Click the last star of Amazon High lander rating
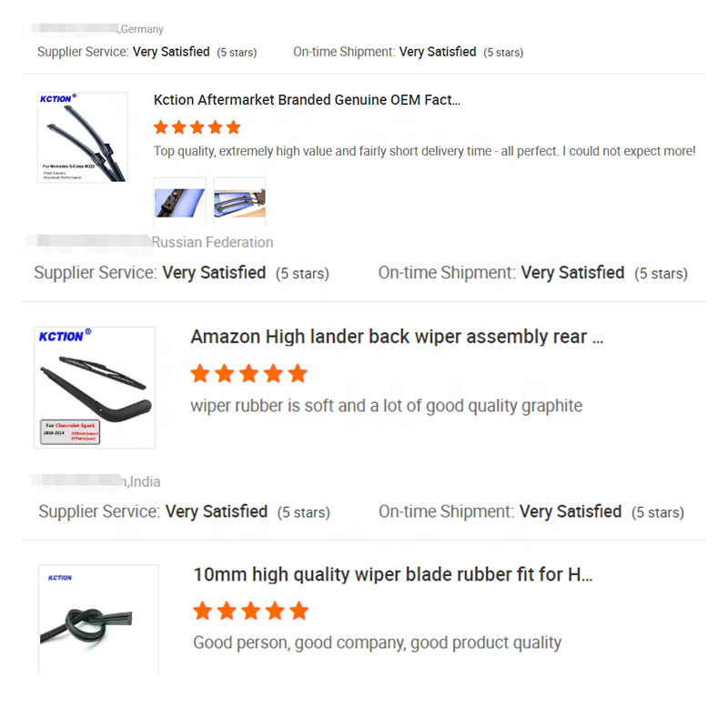 tap(298, 374)
